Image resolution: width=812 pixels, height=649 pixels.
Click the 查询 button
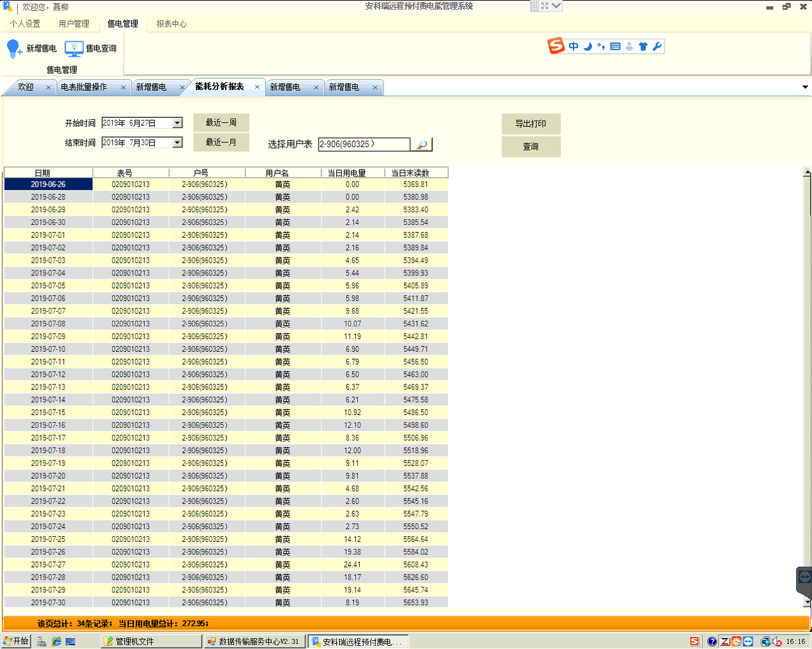(531, 147)
